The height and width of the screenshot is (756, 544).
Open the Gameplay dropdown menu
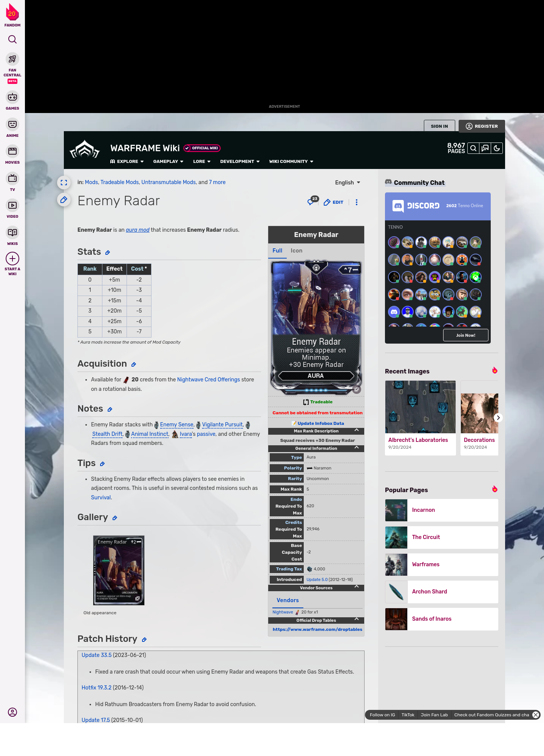click(x=168, y=161)
